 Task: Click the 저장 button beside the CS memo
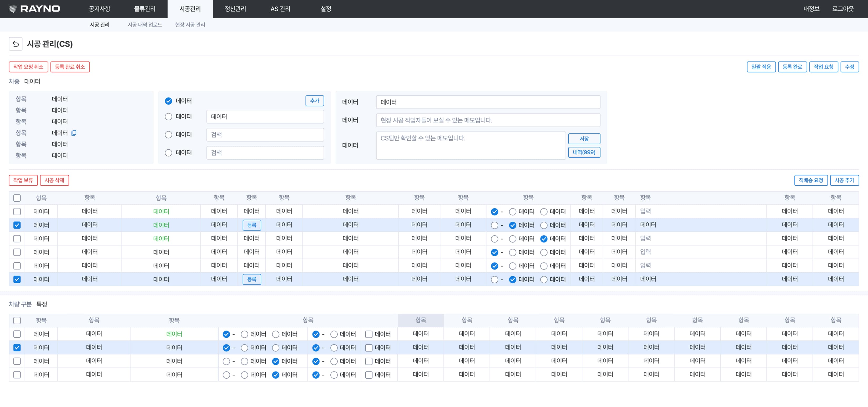[x=584, y=139]
